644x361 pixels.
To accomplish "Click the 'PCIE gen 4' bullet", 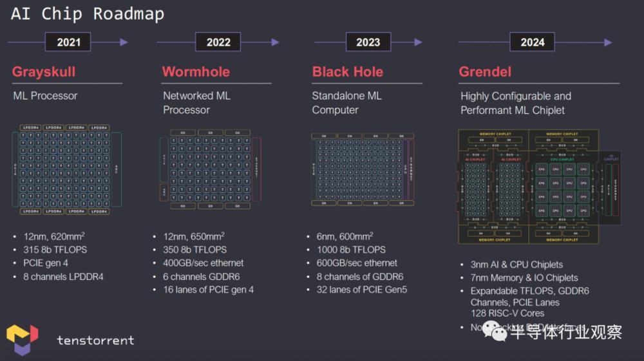I will click(46, 263).
